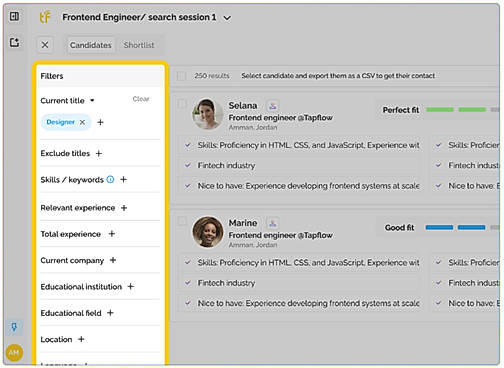The image size is (504, 368).
Task: Click the Educational institution label
Action: 81,287
